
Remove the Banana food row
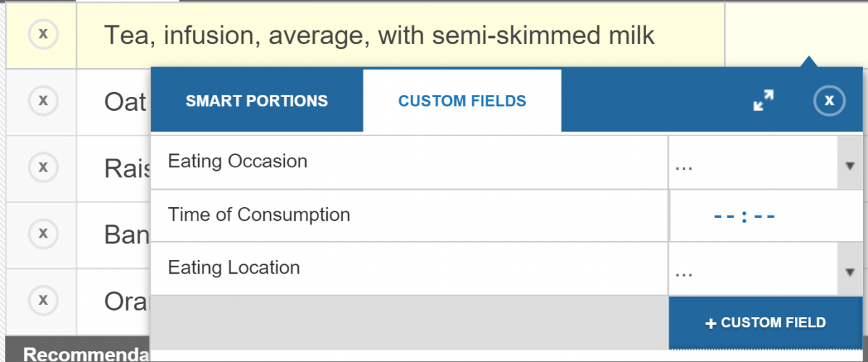(43, 234)
